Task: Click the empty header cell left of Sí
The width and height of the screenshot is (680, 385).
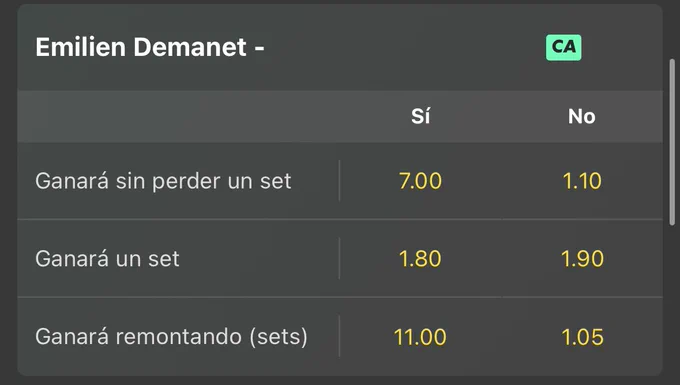Action: pos(178,116)
